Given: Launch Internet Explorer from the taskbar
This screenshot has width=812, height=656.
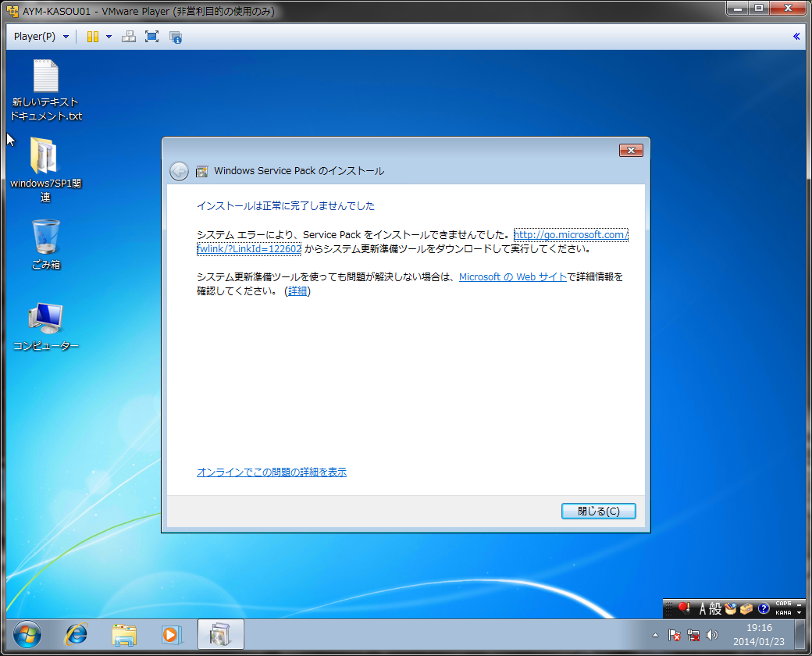Looking at the screenshot, I should (x=77, y=634).
